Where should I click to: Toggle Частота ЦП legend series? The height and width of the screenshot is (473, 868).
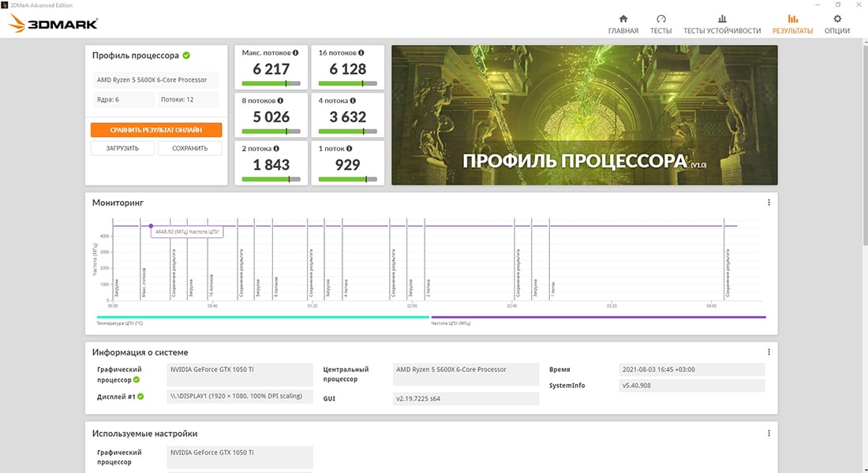(451, 323)
